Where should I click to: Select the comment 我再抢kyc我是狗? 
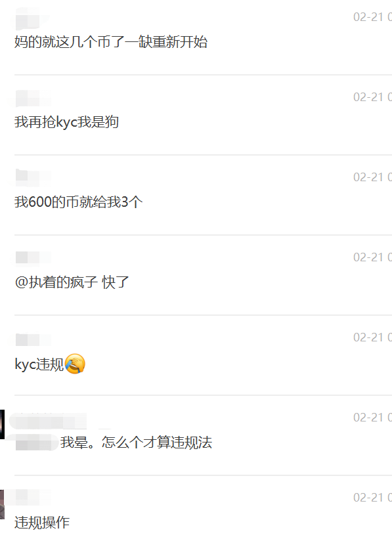pyautogui.click(x=67, y=122)
